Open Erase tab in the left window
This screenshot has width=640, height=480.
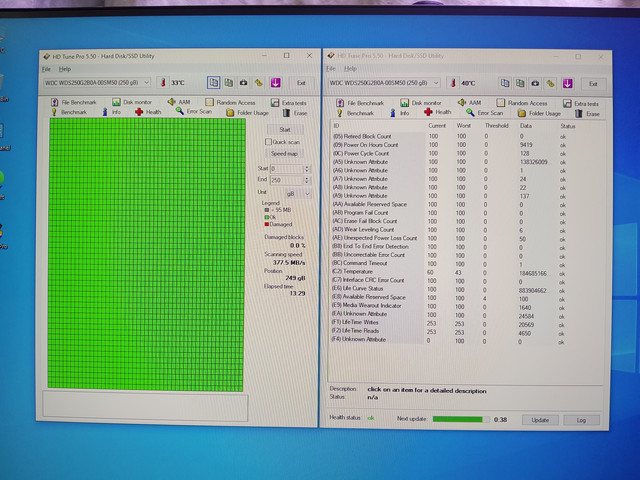pyautogui.click(x=295, y=113)
